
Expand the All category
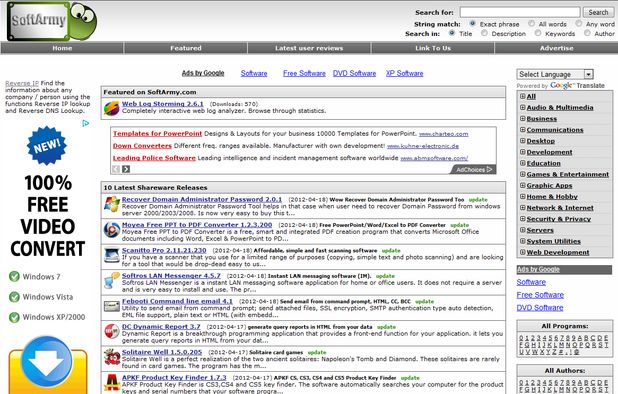[522, 96]
